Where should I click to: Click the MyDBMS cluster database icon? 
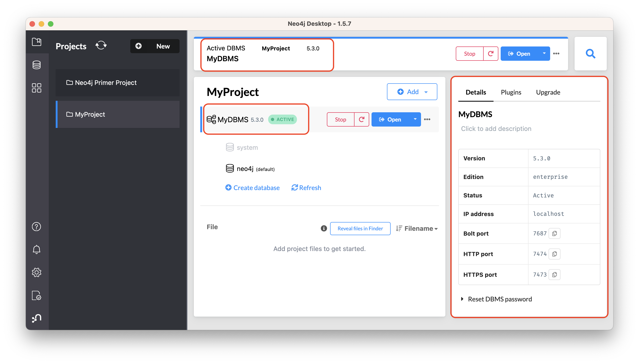pyautogui.click(x=211, y=119)
